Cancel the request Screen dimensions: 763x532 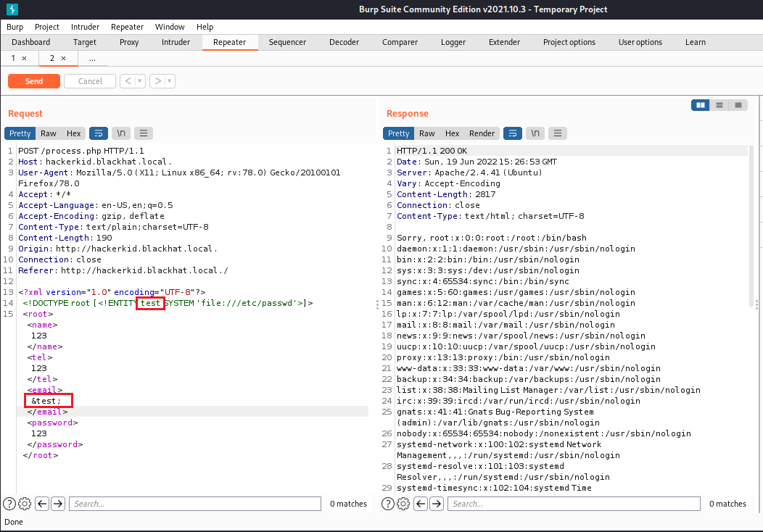(x=90, y=81)
